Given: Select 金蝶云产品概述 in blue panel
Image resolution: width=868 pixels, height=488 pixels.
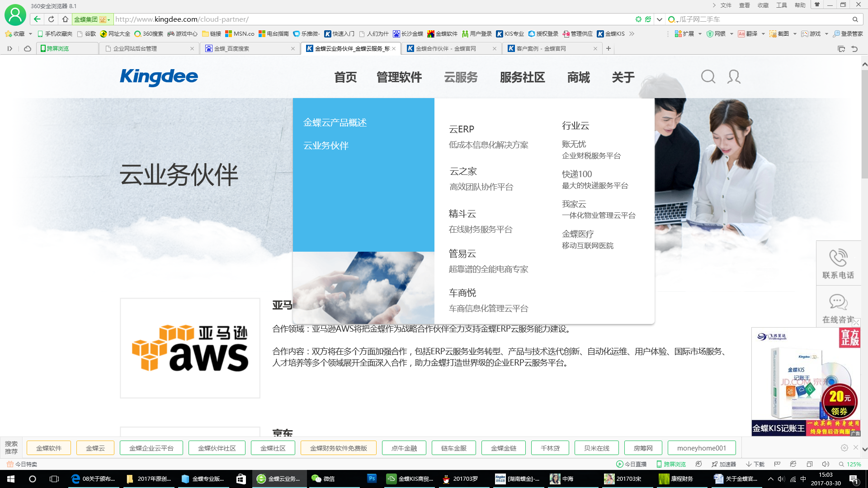Looking at the screenshot, I should click(x=335, y=122).
